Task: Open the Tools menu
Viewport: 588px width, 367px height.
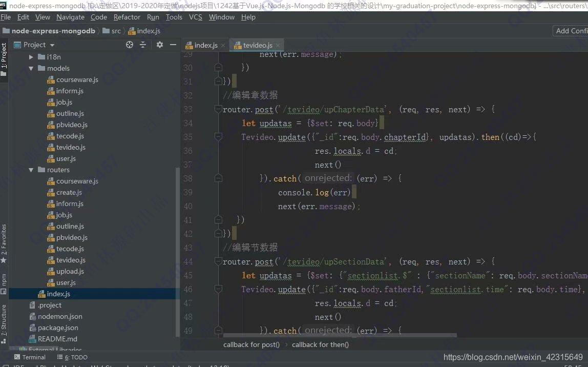Action: [174, 17]
